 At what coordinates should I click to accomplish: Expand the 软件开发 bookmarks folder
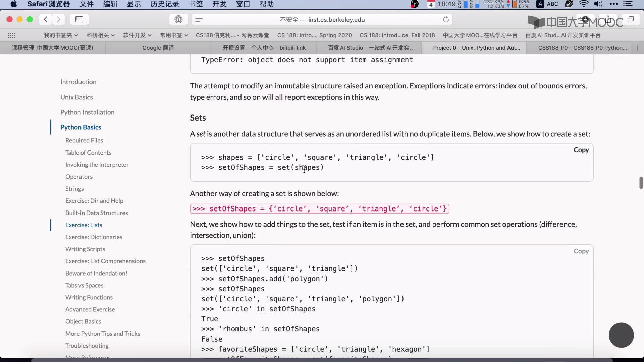(x=137, y=35)
